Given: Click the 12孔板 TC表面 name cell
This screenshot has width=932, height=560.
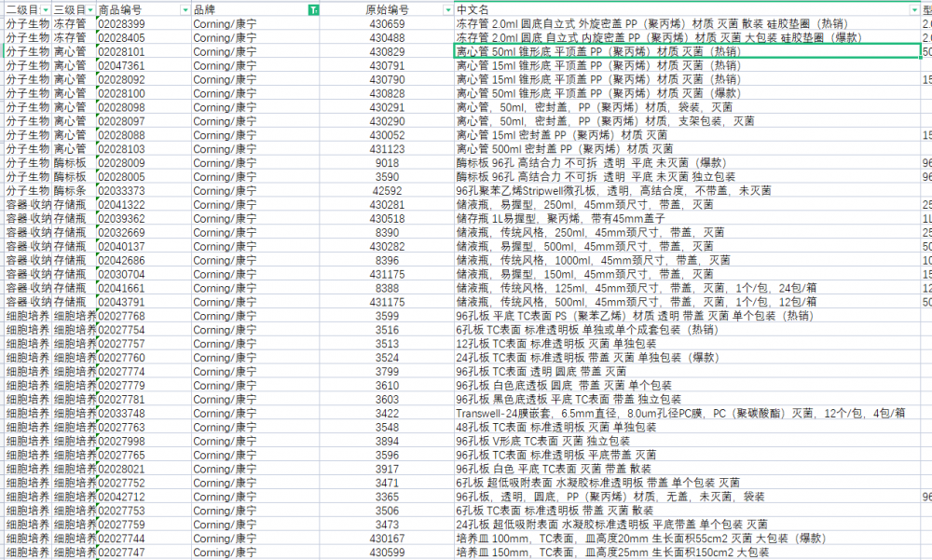Looking at the screenshot, I should [688, 344].
